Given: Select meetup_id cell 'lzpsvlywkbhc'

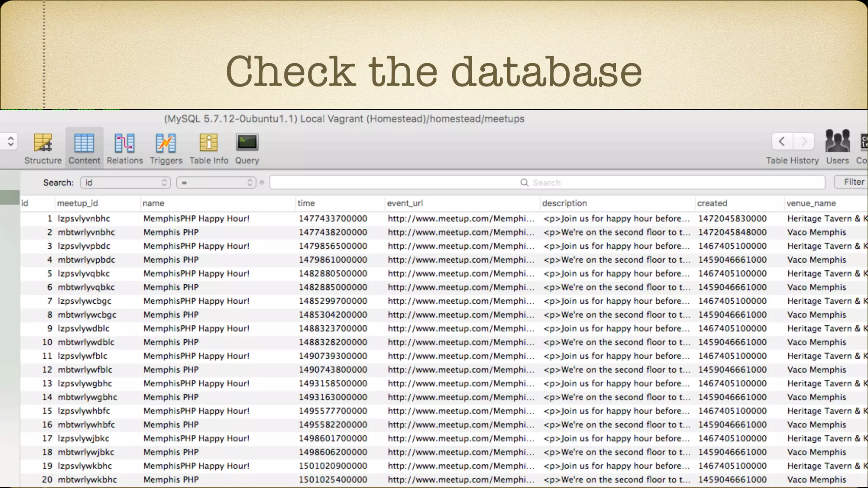Looking at the screenshot, I should coord(85,466).
